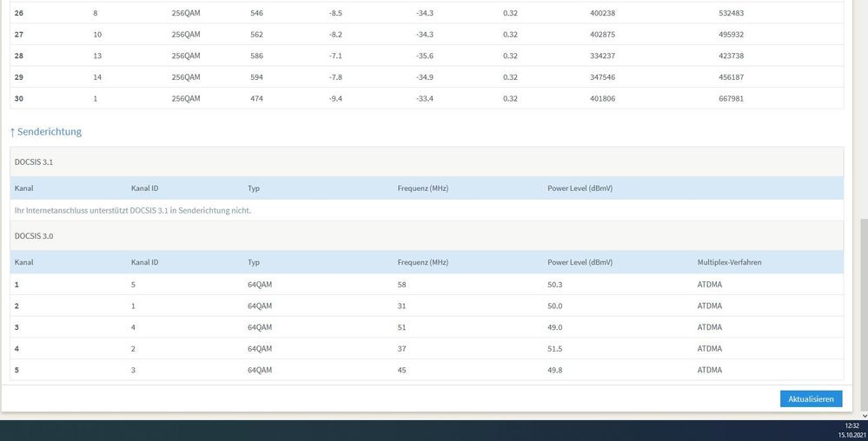This screenshot has width=868, height=441.
Task: Click DOCSIS 3.0 Power Level (dBmV) header
Action: click(x=580, y=262)
